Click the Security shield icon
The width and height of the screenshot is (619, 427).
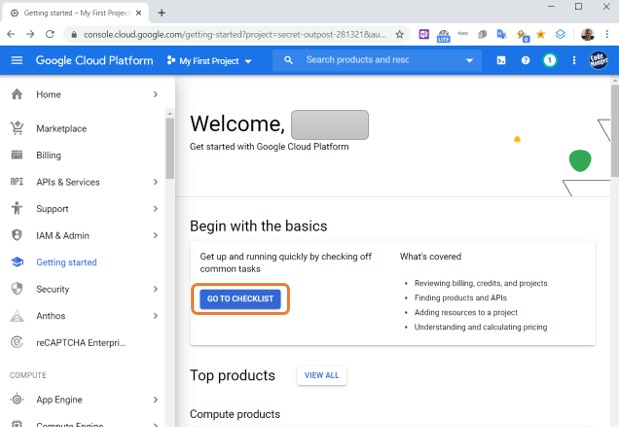[17, 288]
